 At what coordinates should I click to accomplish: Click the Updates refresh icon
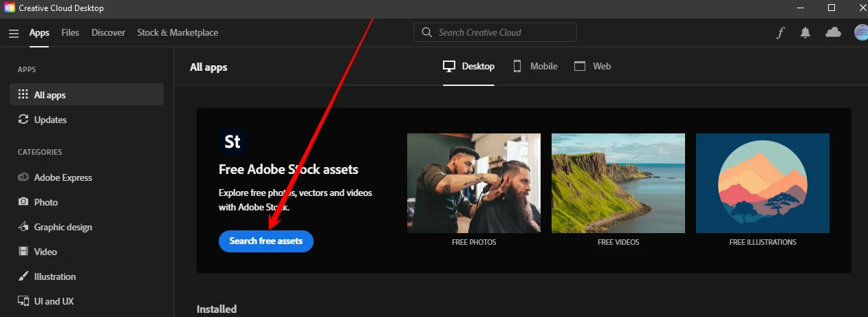[x=23, y=120]
